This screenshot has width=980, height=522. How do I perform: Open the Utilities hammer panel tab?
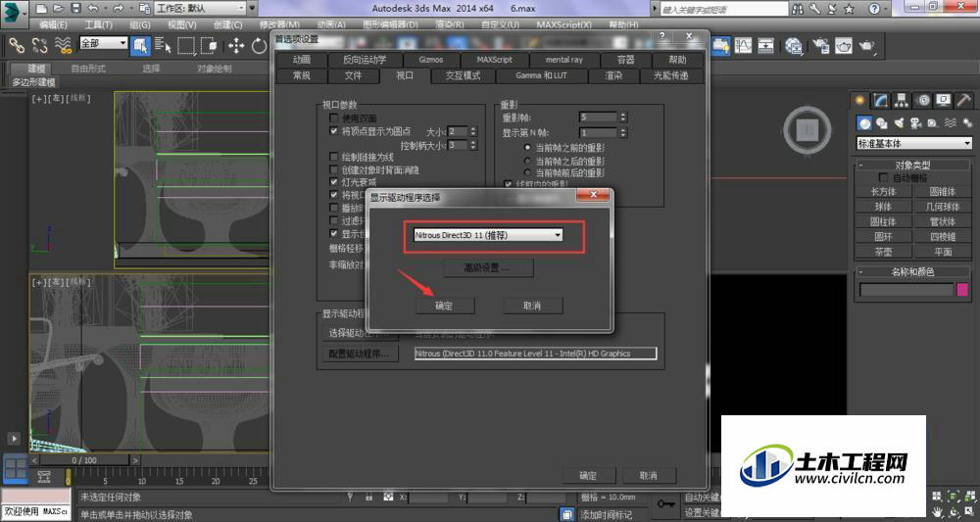[963, 100]
